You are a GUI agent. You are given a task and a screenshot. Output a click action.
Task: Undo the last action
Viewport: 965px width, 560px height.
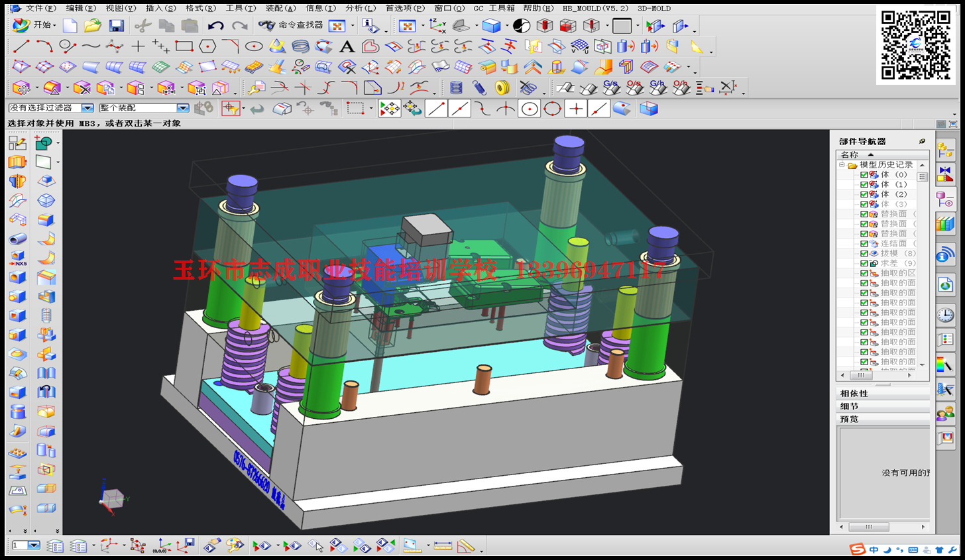pos(215,26)
